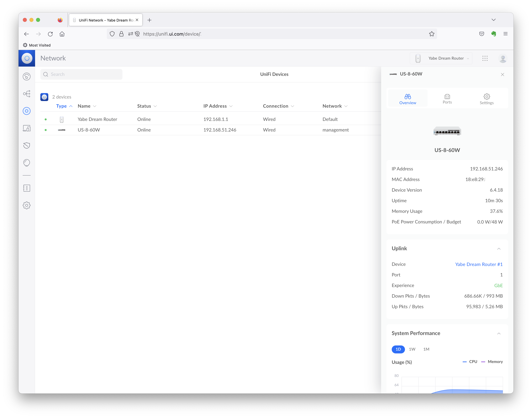Open the Security shield icon in sidebar
The height and width of the screenshot is (418, 532).
pos(27,145)
